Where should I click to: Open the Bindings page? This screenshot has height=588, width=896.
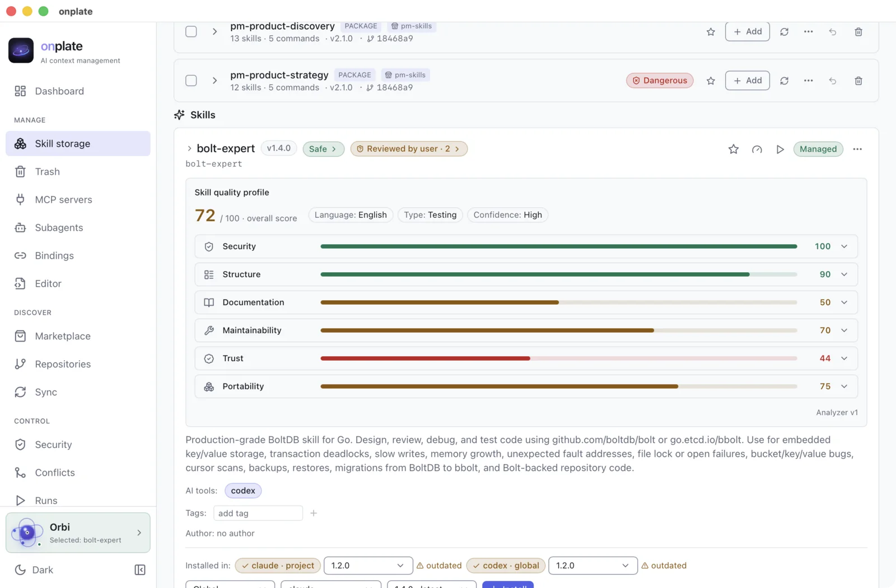(x=78, y=255)
